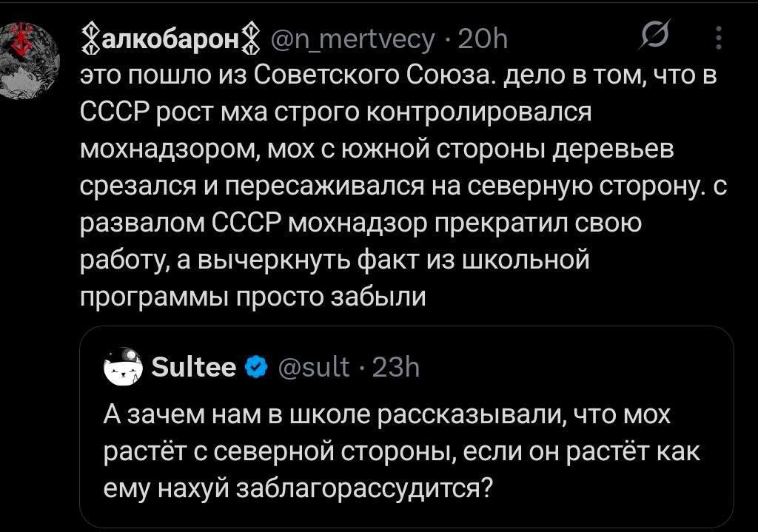Open the Sultee display name link
Image resolution: width=758 pixels, height=532 pixels.
point(193,366)
